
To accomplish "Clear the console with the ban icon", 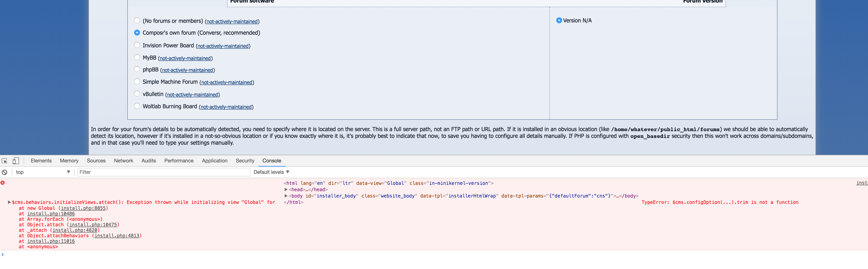I will (4, 172).
